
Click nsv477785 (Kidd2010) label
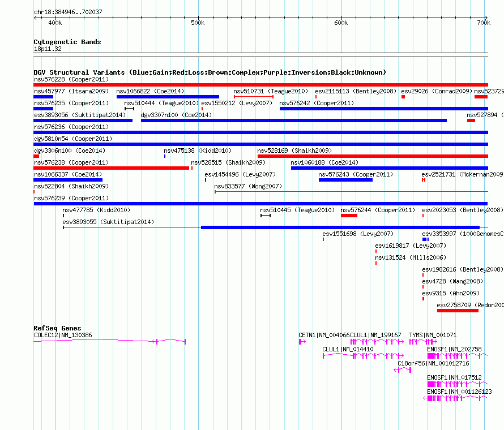click(x=96, y=210)
